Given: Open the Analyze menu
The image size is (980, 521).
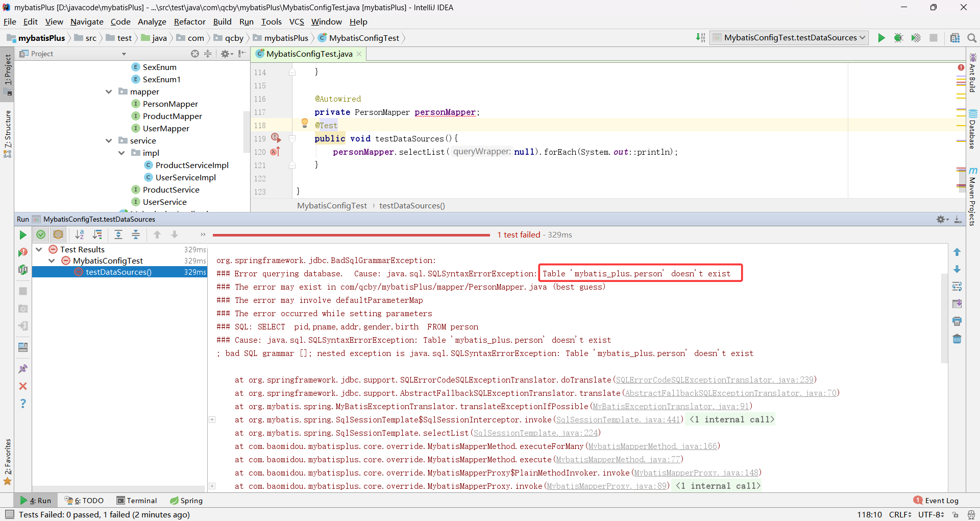Looking at the screenshot, I should [x=152, y=21].
